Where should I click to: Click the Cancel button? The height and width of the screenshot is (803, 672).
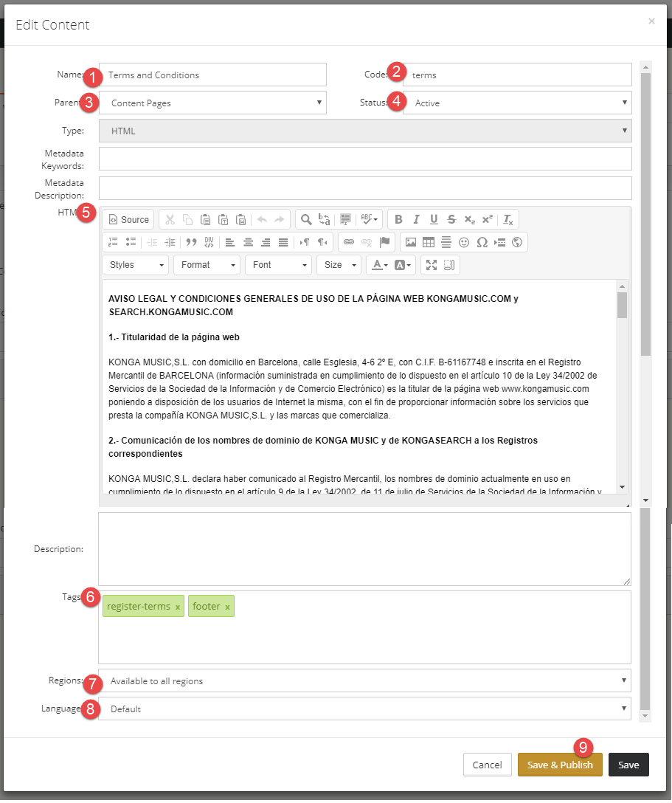coord(488,765)
